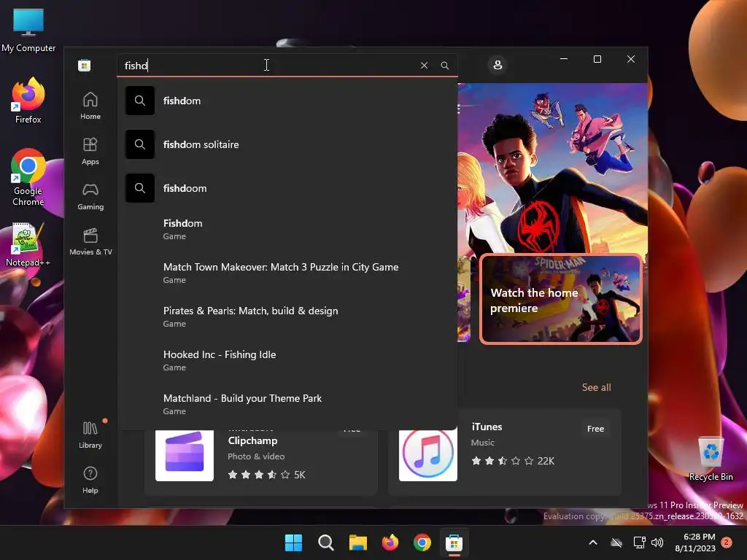Open Google Chrome desktop shortcut
747x560 pixels.
[x=28, y=177]
